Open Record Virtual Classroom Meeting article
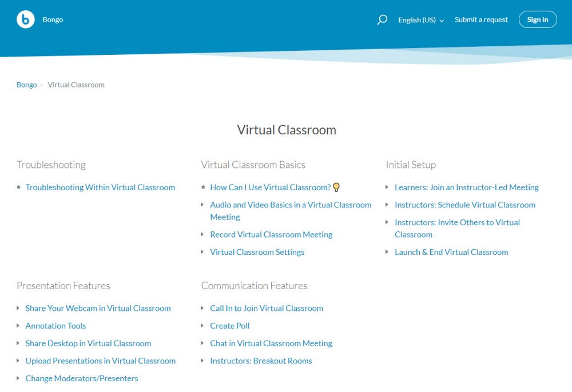The width and height of the screenshot is (572, 392). pyautogui.click(x=271, y=234)
